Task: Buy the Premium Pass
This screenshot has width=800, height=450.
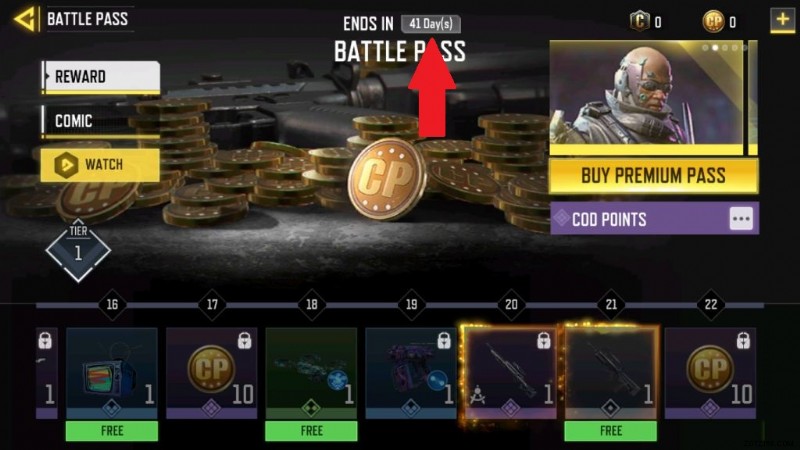Action: pos(654,176)
